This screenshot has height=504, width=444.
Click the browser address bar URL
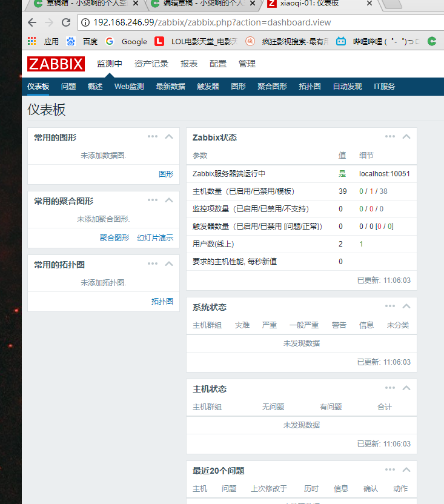(212, 22)
